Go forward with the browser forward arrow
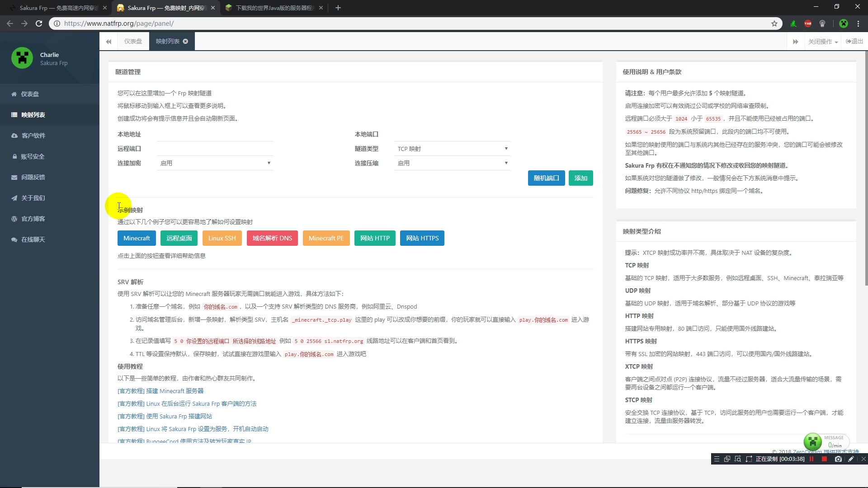 click(24, 23)
